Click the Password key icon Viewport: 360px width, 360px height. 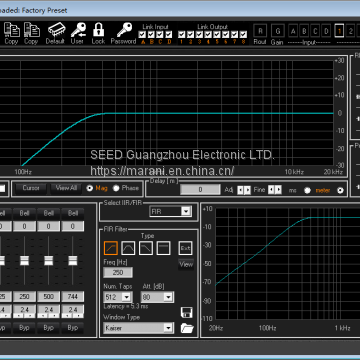(x=124, y=30)
